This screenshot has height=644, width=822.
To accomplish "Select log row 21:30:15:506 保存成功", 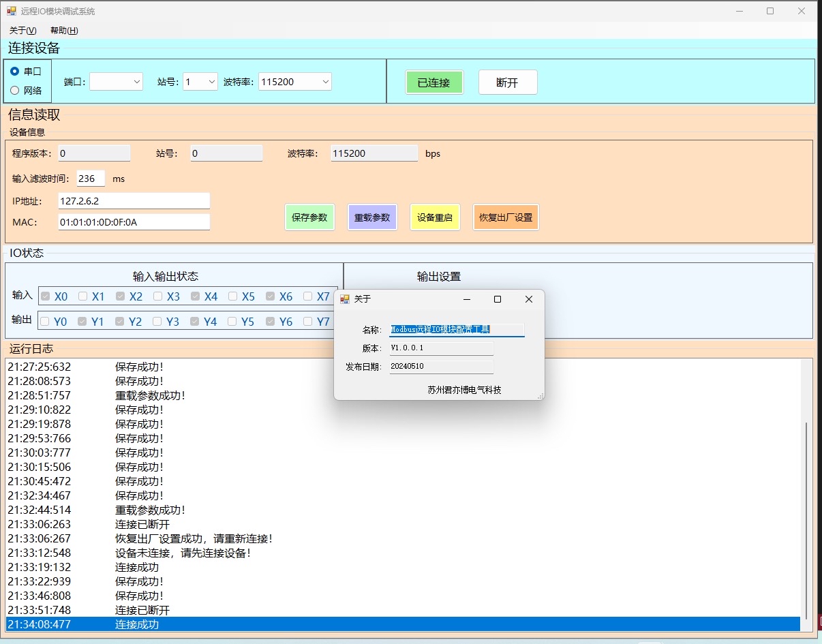I will 403,467.
